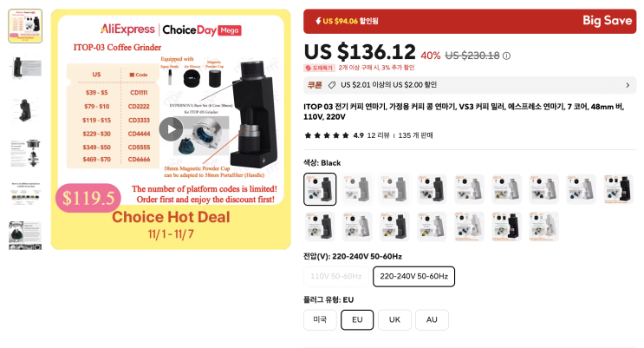Viewport: 644px width, 348px height.
Task: Select the first color variant in second row
Action: pyautogui.click(x=320, y=227)
